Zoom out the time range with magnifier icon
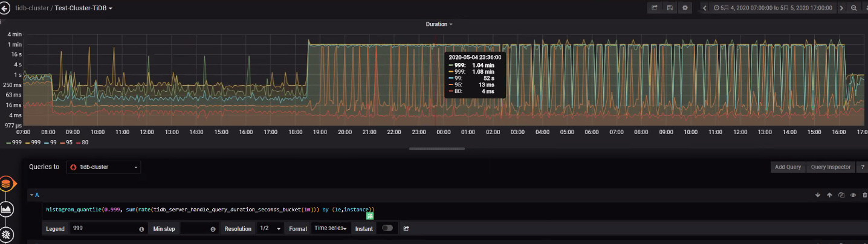868x244 pixels. pos(853,8)
